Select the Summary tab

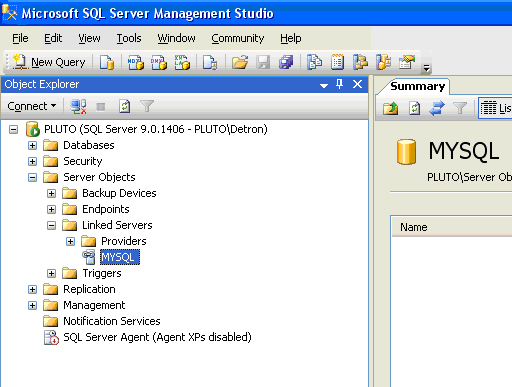click(x=417, y=86)
